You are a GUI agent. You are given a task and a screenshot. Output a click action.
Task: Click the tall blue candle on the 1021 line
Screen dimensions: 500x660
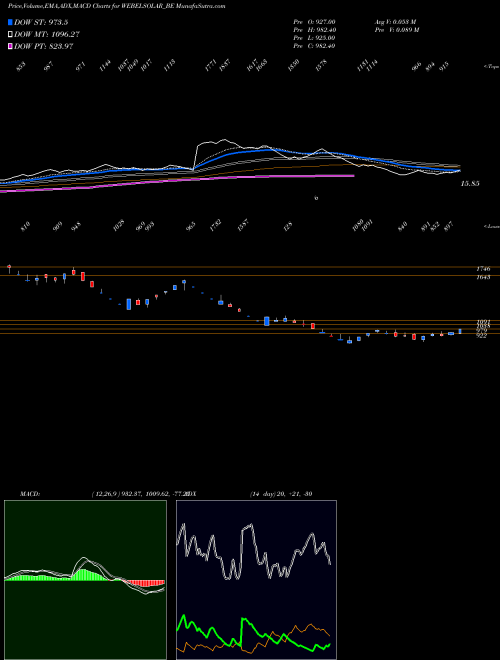coord(266,321)
